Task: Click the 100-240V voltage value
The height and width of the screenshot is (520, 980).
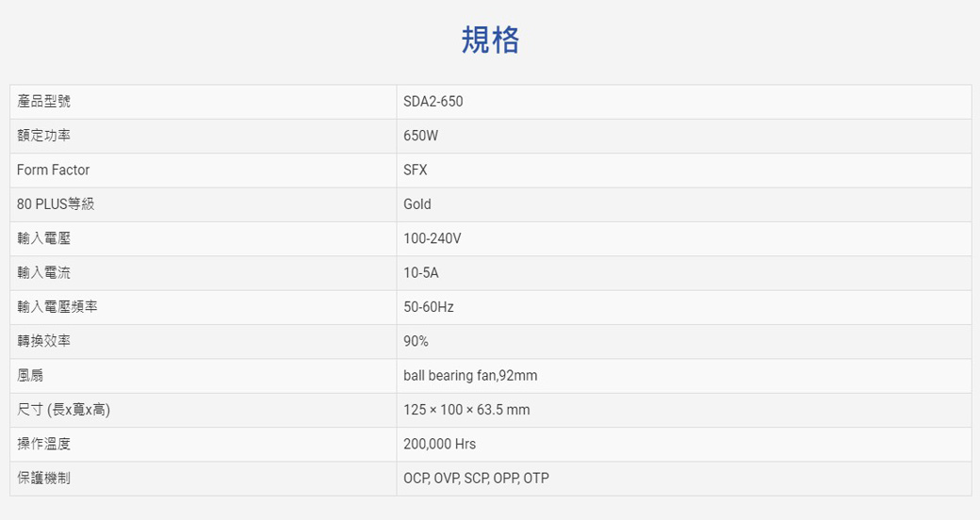Action: pos(432,238)
